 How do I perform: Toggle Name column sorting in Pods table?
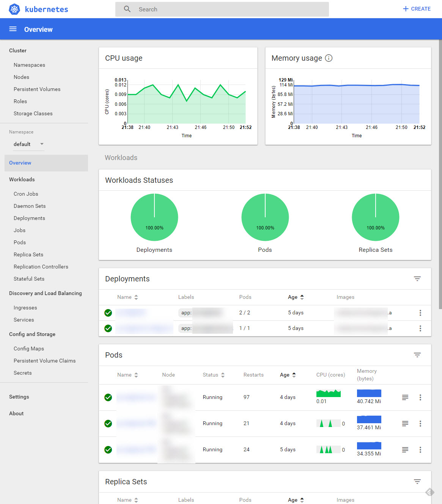point(136,375)
